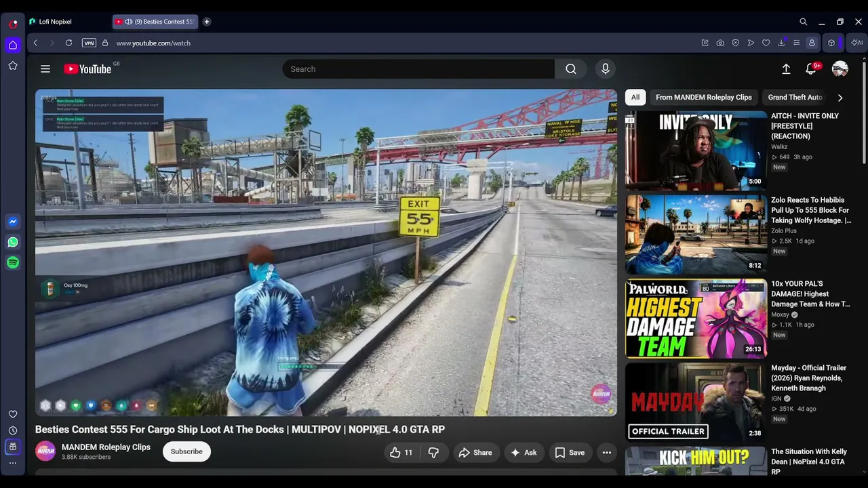Go to YouTube home via logo

pos(87,68)
